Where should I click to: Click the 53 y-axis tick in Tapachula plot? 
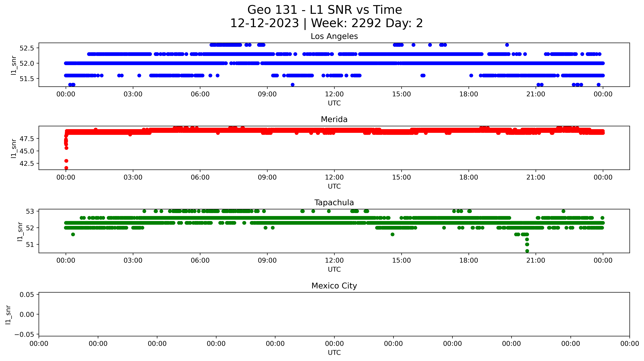point(30,211)
